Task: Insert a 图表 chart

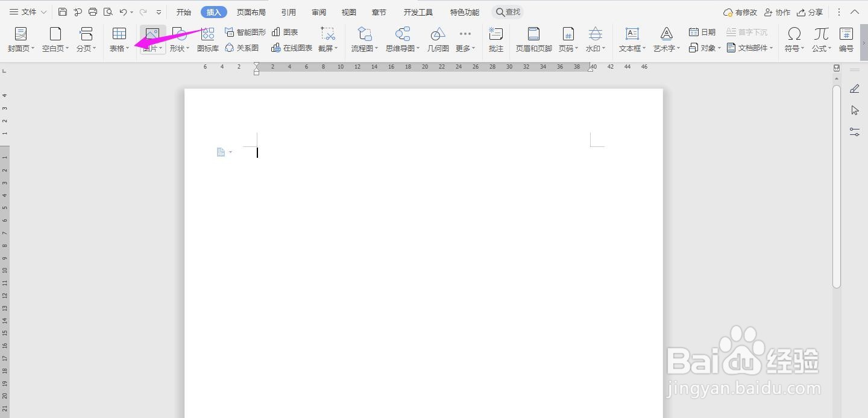Action: [x=285, y=32]
